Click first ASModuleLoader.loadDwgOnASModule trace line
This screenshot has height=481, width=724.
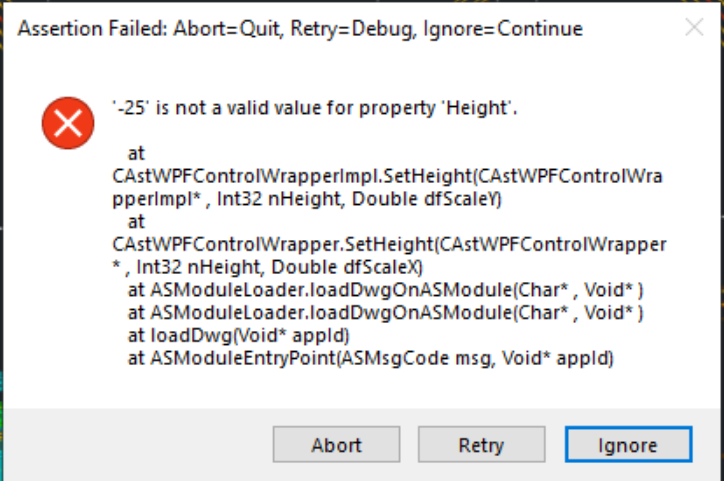pos(385,290)
